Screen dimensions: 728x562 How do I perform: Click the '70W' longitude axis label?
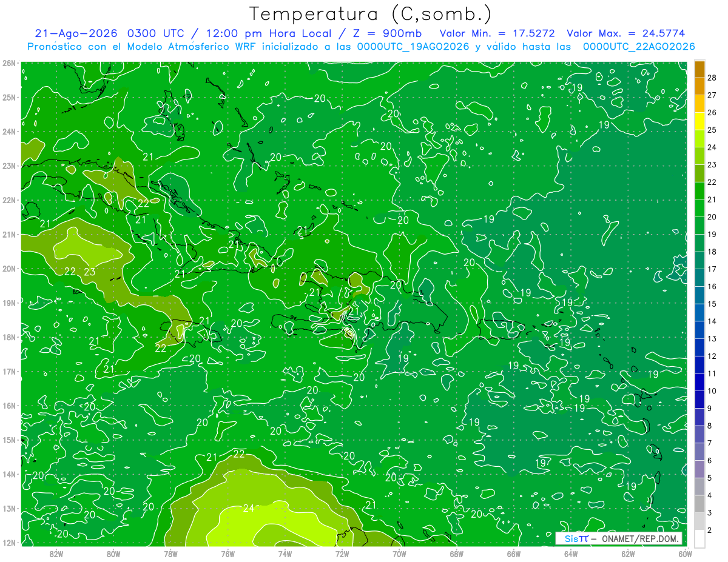(x=399, y=554)
